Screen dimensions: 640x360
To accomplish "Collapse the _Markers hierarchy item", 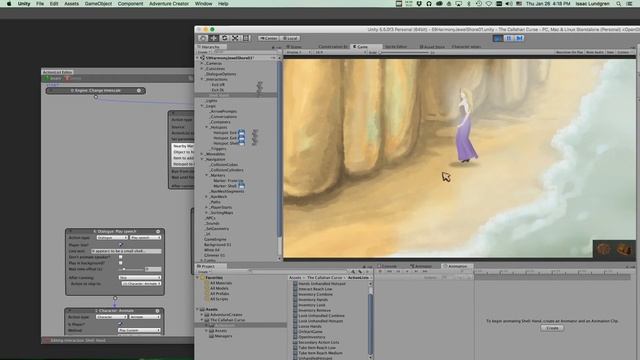I will [x=207, y=175].
